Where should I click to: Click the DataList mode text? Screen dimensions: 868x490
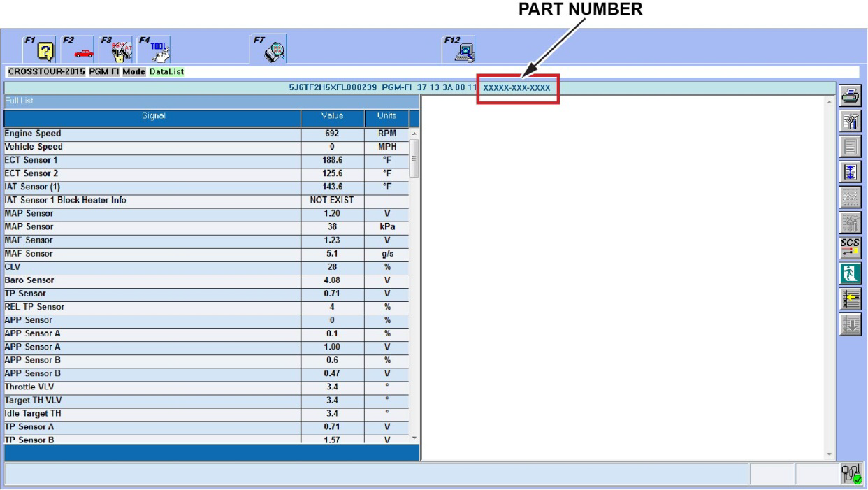click(x=166, y=71)
